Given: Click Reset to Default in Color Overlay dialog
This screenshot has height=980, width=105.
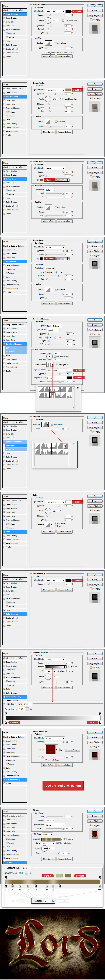Looking at the screenshot, I should (x=64, y=590).
